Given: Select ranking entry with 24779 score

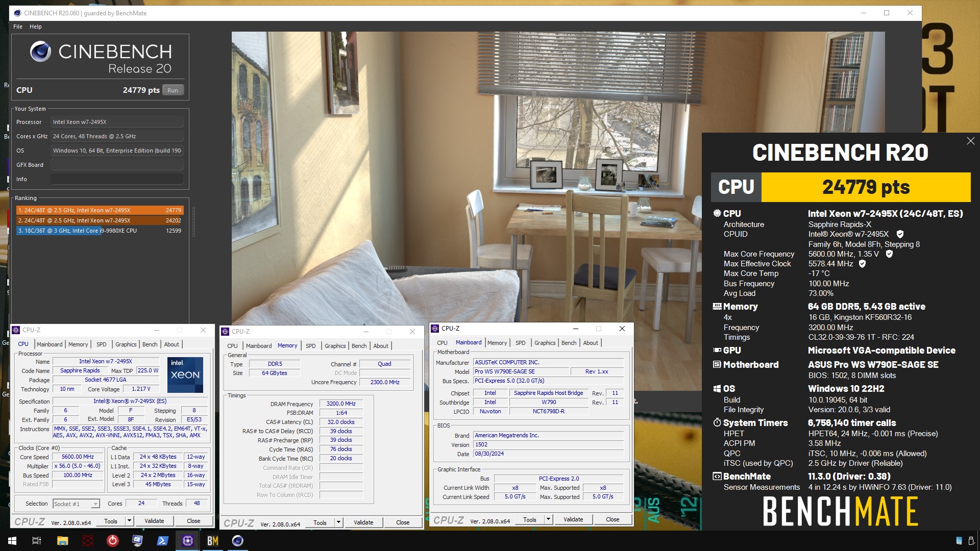Looking at the screenshot, I should pos(100,210).
